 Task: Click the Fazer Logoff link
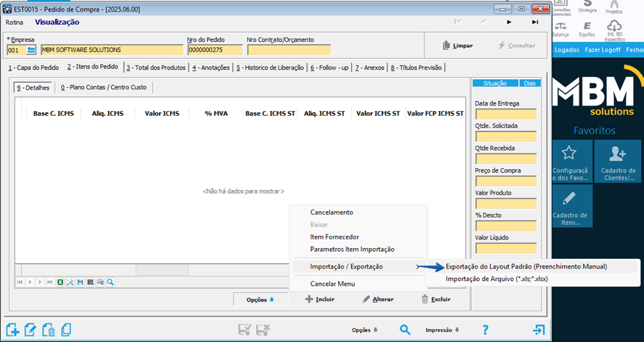603,50
